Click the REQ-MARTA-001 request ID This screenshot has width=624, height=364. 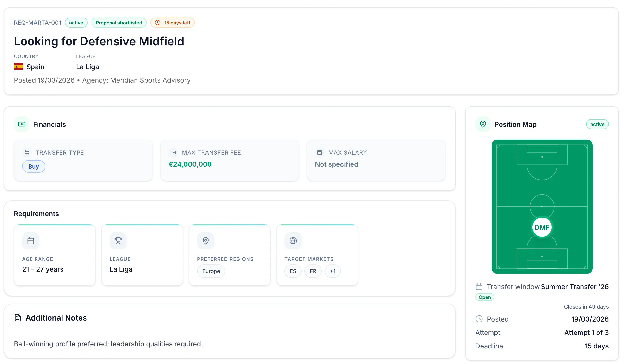pos(37,23)
